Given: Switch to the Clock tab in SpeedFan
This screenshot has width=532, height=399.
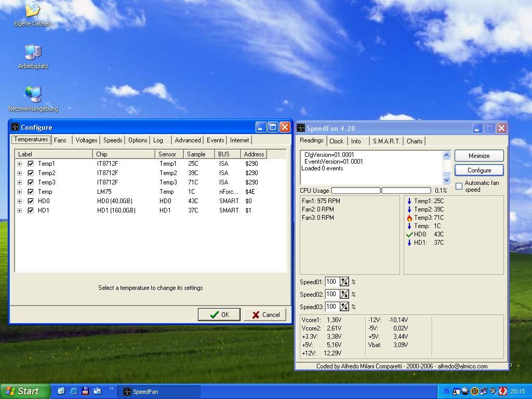Looking at the screenshot, I should [336, 141].
